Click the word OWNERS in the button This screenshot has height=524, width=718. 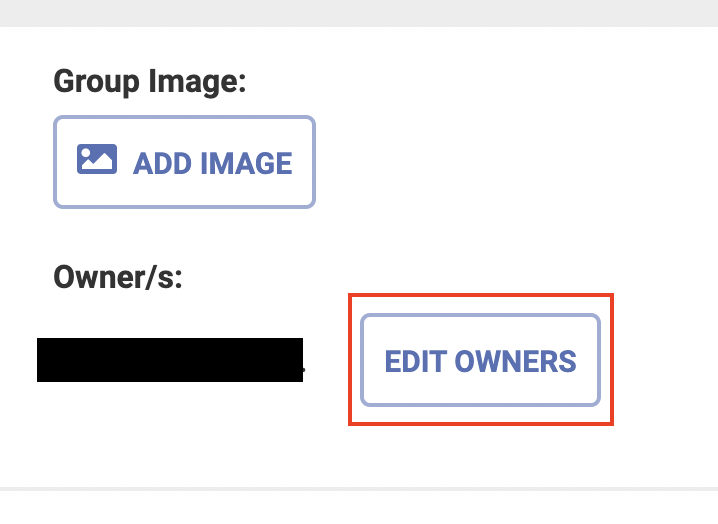515,361
